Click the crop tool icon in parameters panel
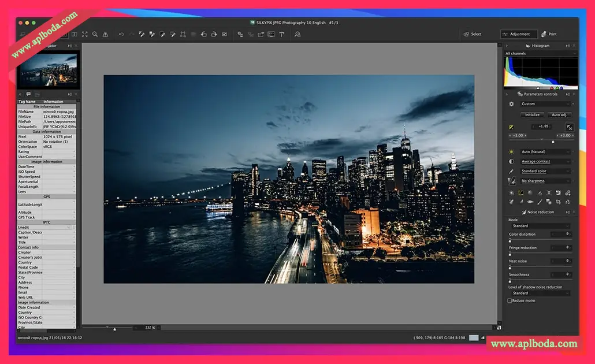Screen dimensions: 595x364 coord(559,202)
